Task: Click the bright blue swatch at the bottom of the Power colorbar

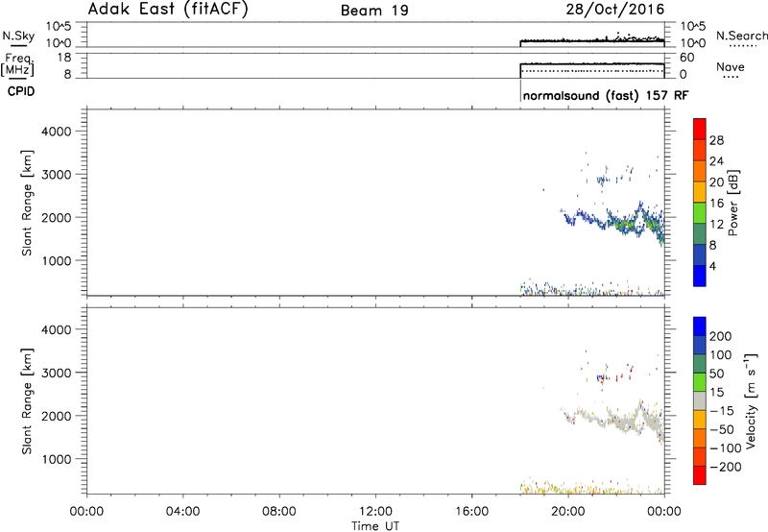Action: coord(700,276)
